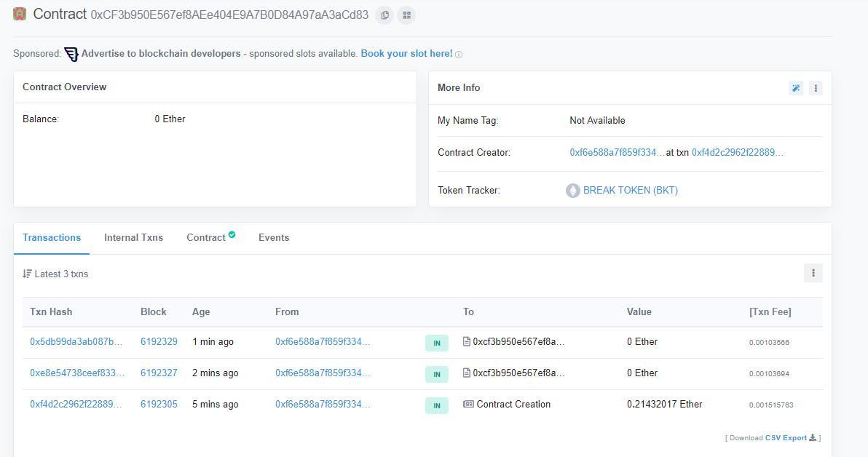868x457 pixels.
Task: Open From address in the 2 mins ago row
Action: [323, 373]
